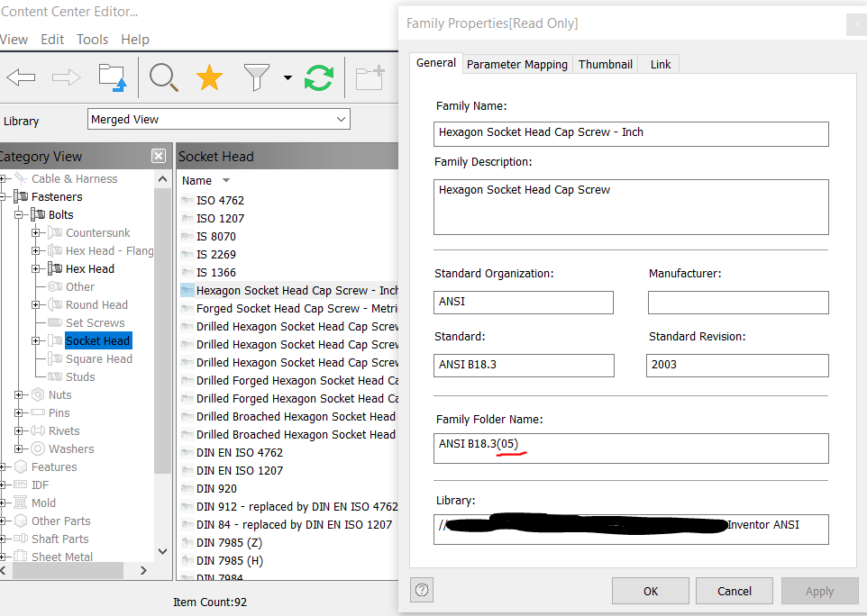This screenshot has width=867, height=616.
Task: Open the Tools menu
Action: tap(92, 39)
